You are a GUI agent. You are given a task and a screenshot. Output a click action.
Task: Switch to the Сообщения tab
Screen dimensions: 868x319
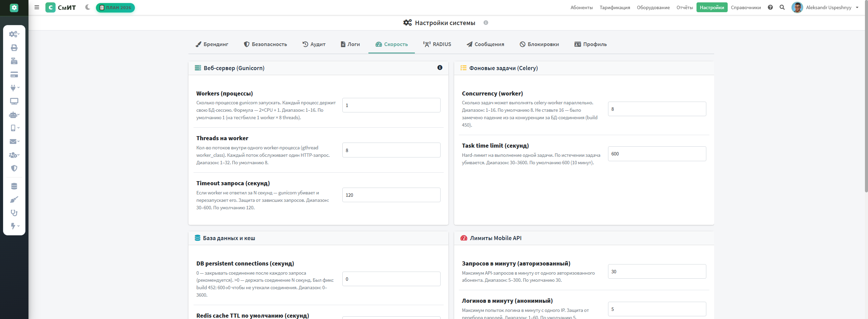pyautogui.click(x=485, y=44)
